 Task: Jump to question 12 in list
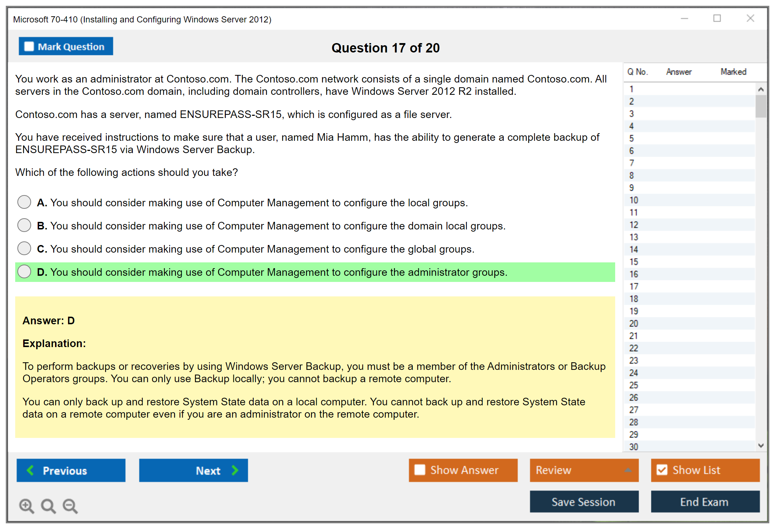pos(634,225)
